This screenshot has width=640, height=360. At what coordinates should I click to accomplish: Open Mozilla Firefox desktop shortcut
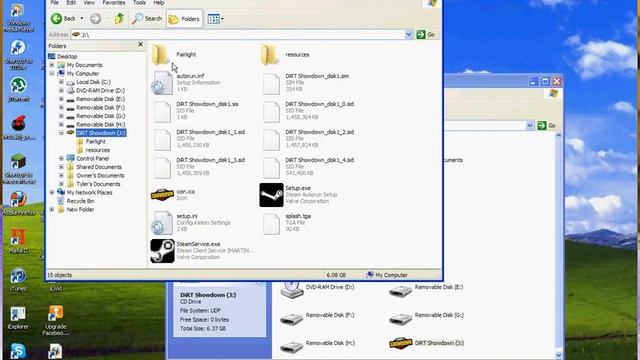(18, 204)
